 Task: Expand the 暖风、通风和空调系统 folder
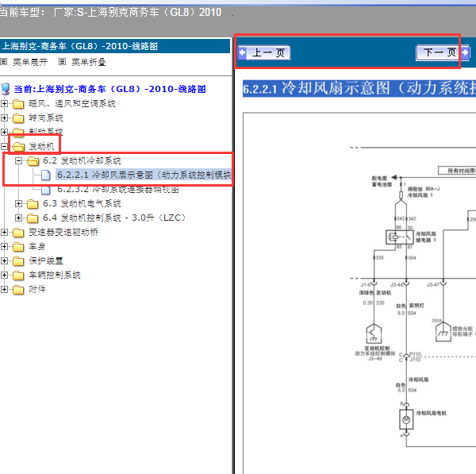click(4, 103)
